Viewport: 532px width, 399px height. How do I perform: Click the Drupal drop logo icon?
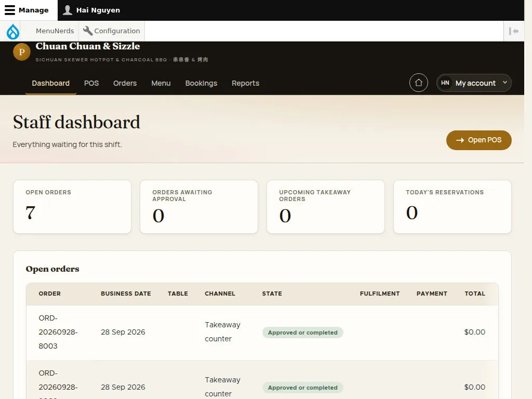pyautogui.click(x=13, y=31)
